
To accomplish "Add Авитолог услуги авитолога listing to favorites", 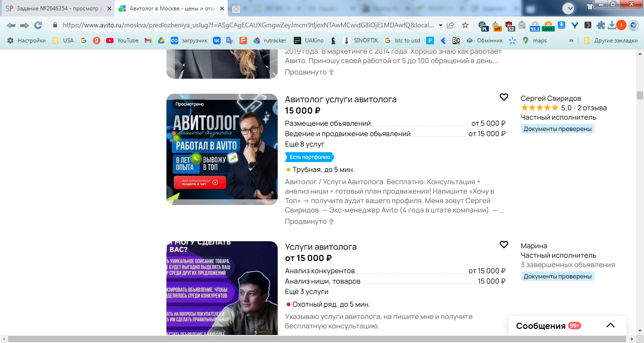I will (504, 97).
